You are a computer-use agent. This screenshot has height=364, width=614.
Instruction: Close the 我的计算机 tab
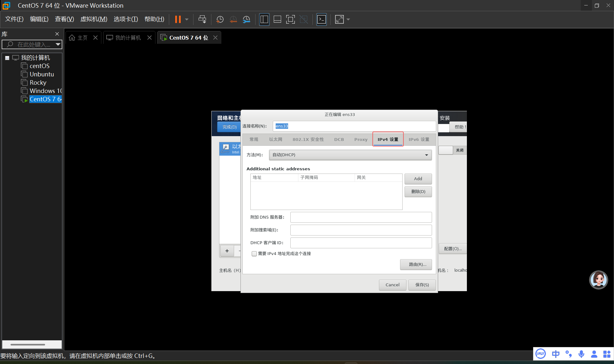[x=149, y=38]
